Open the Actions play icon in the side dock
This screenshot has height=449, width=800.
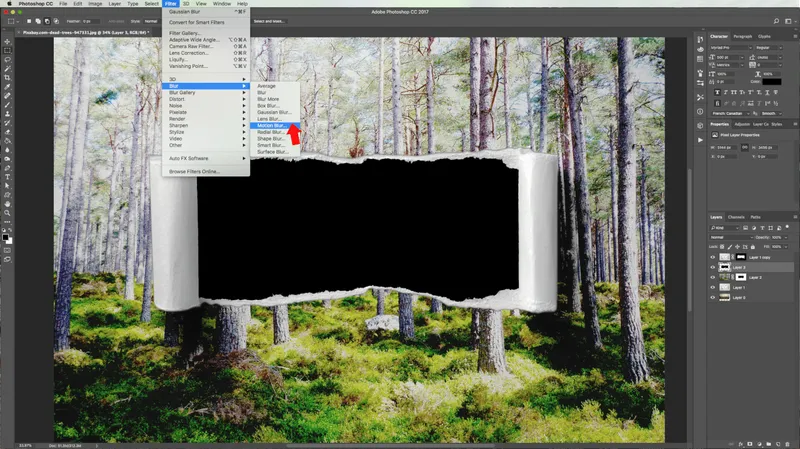[x=700, y=140]
